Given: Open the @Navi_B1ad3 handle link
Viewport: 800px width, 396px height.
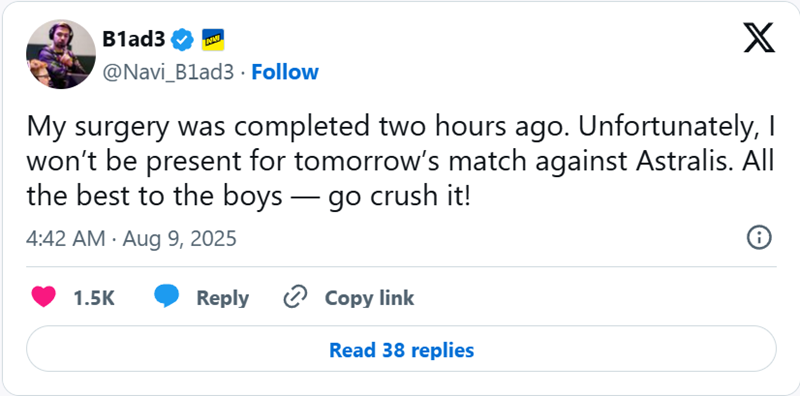Looking at the screenshot, I should pyautogui.click(x=168, y=72).
